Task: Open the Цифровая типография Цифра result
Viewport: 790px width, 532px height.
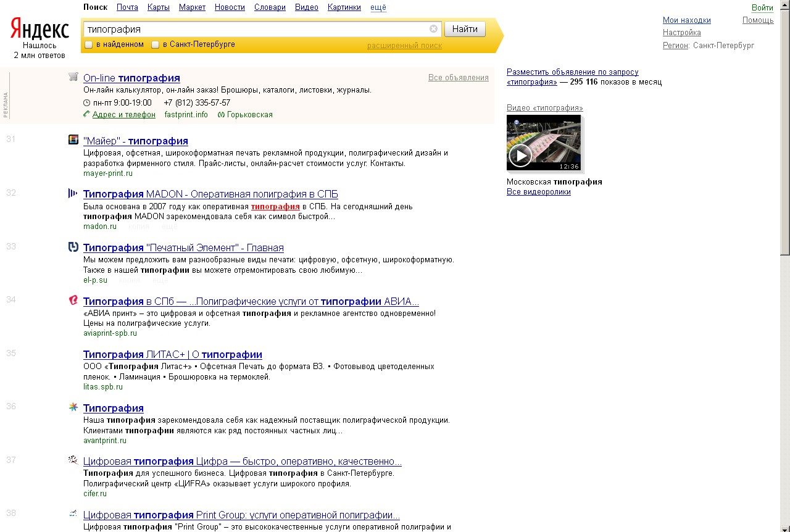Action: pyautogui.click(x=243, y=462)
